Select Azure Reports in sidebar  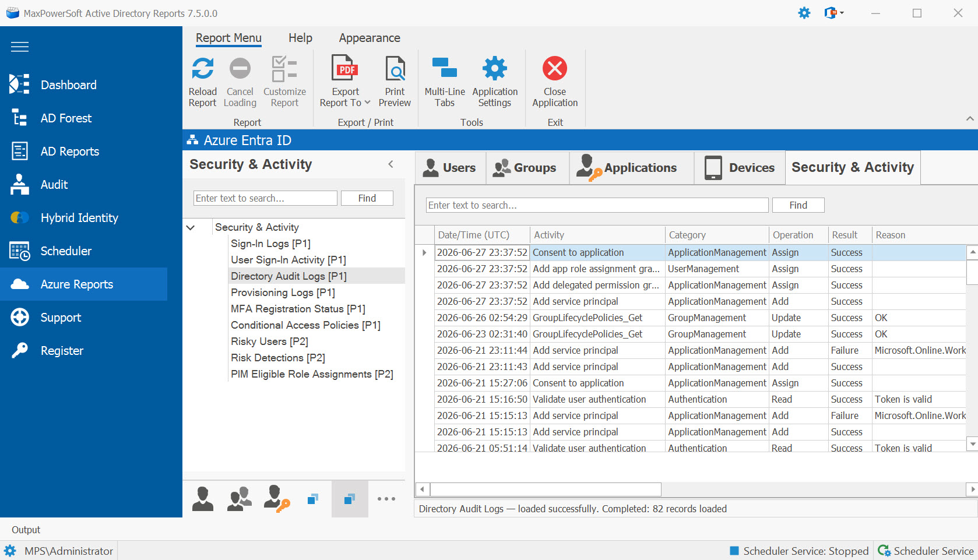coord(83,284)
